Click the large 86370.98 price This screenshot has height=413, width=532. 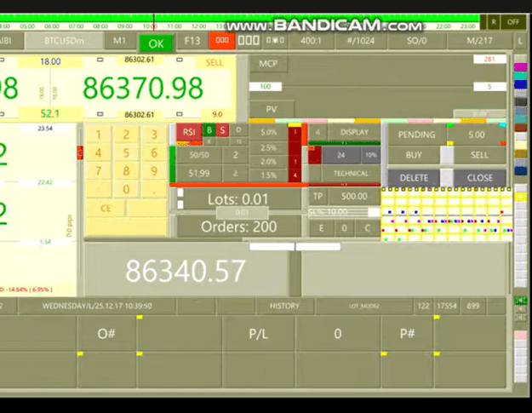pyautogui.click(x=143, y=88)
